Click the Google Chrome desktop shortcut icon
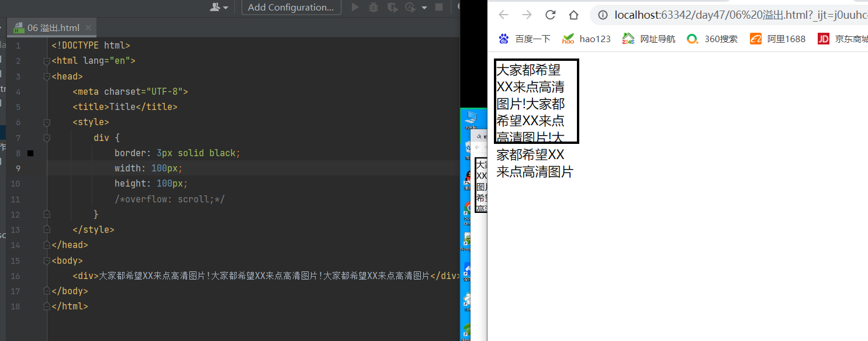868x341 pixels. (468, 213)
